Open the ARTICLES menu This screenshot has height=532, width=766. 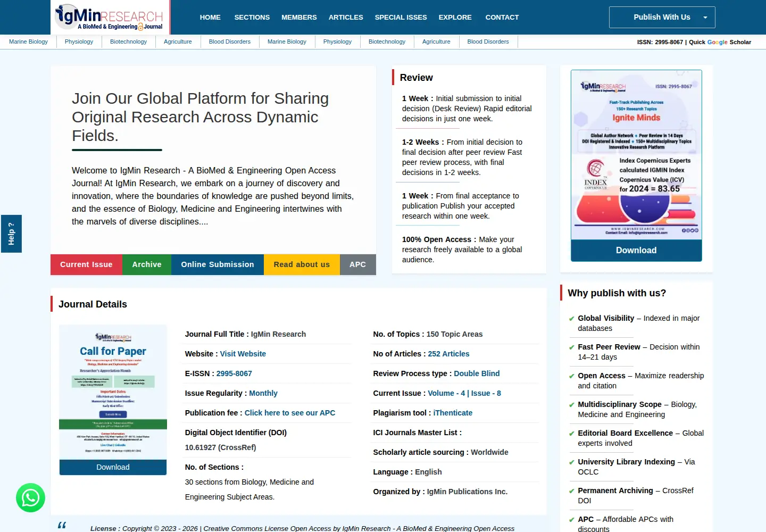346,17
